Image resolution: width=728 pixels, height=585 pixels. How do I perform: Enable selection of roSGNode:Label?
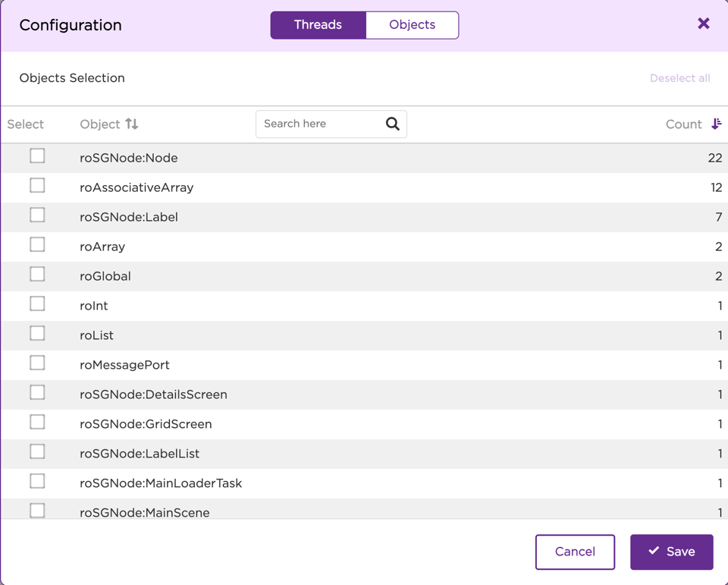(37, 215)
